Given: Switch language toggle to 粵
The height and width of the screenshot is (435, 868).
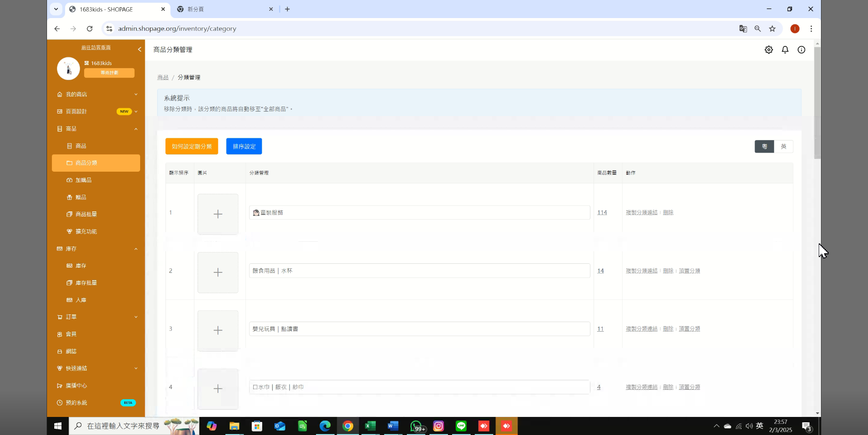Looking at the screenshot, I should pyautogui.click(x=764, y=146).
